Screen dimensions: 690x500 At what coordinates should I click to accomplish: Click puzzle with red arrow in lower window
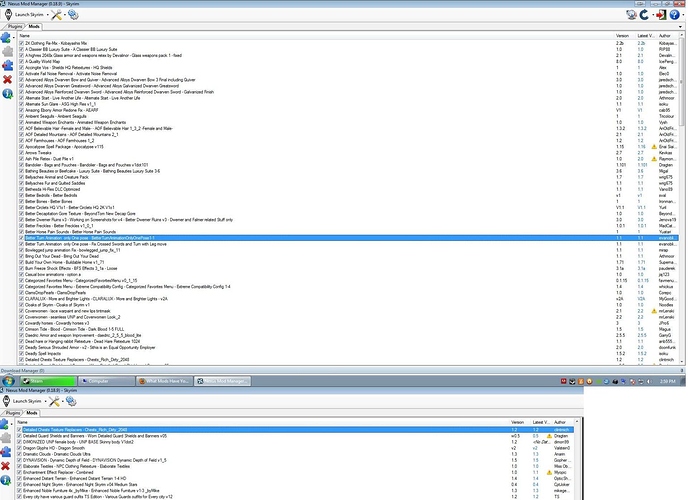(x=5, y=452)
